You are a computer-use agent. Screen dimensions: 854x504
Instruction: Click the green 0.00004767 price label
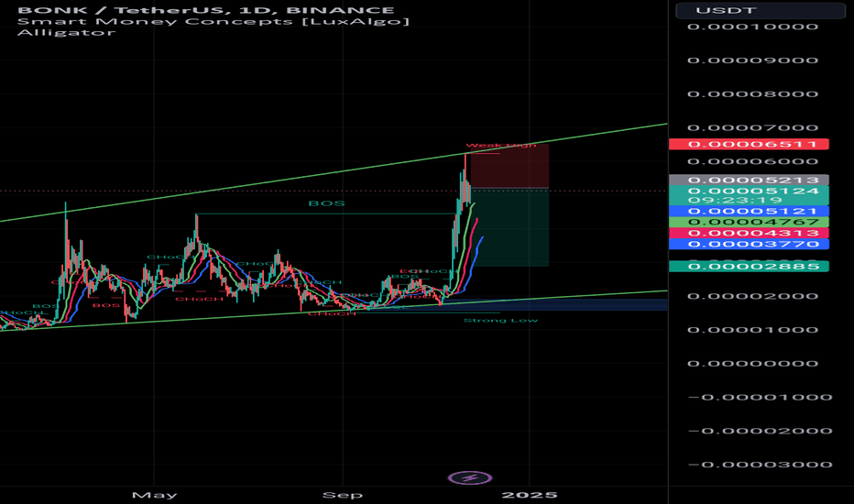[749, 222]
